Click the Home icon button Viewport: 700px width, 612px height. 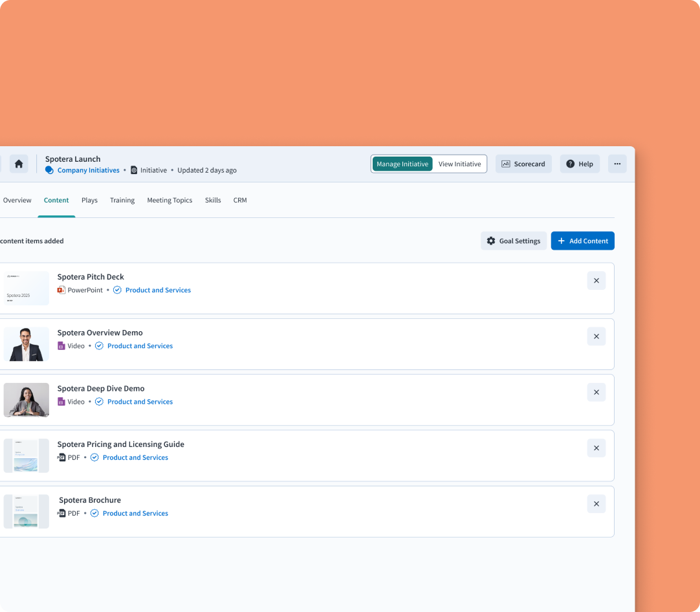point(19,164)
